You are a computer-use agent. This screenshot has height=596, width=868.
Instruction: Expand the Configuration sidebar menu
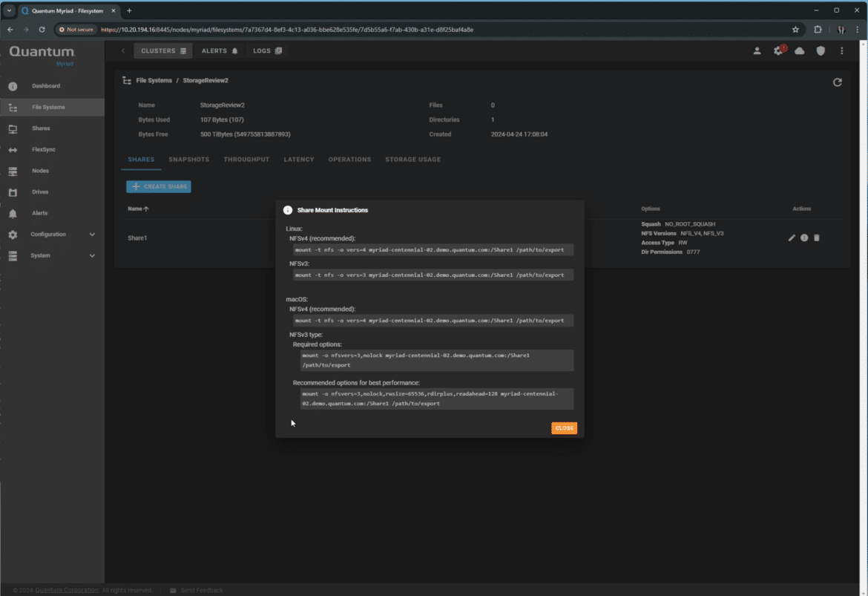(52, 235)
